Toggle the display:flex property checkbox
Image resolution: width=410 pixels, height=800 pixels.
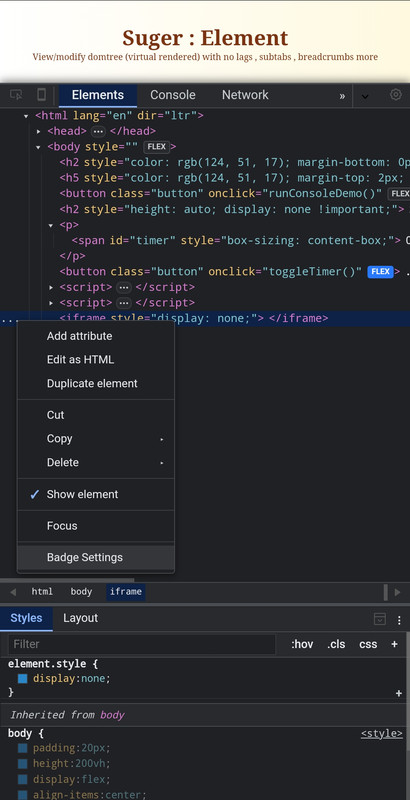click(x=22, y=780)
